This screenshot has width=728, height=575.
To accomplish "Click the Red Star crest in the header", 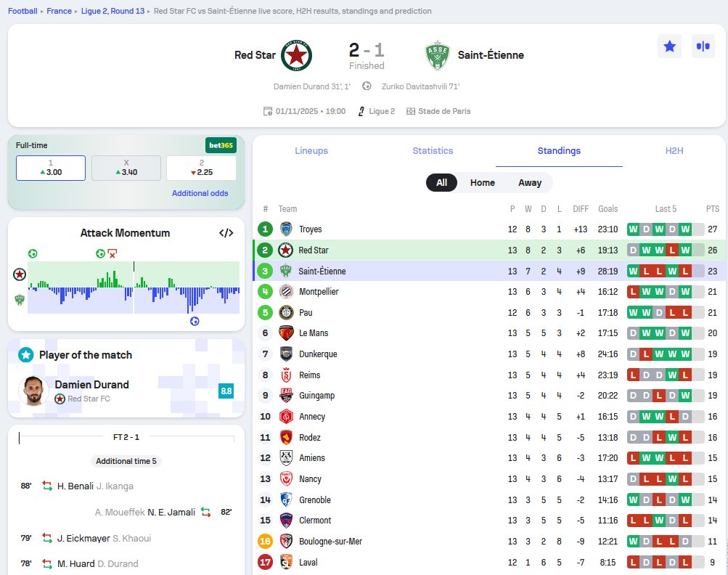I will [x=298, y=55].
